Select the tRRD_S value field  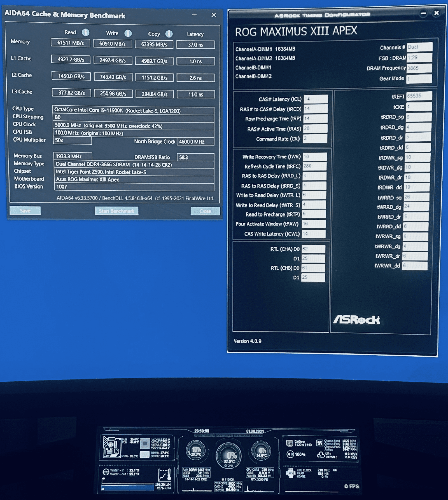314,186
